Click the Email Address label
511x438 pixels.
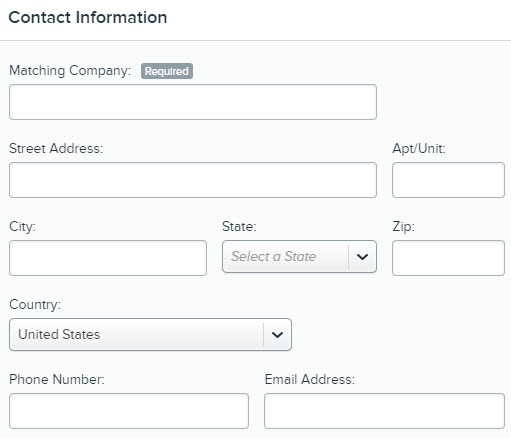click(310, 379)
